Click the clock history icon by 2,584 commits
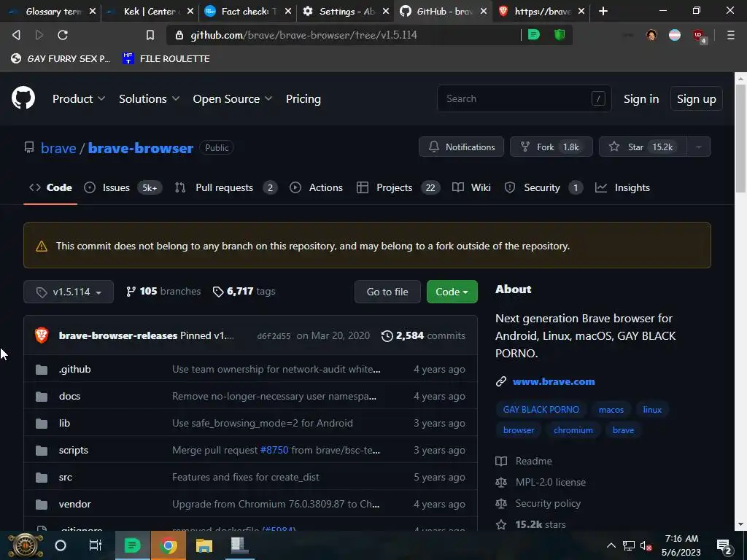The height and width of the screenshot is (560, 747). [x=387, y=335]
